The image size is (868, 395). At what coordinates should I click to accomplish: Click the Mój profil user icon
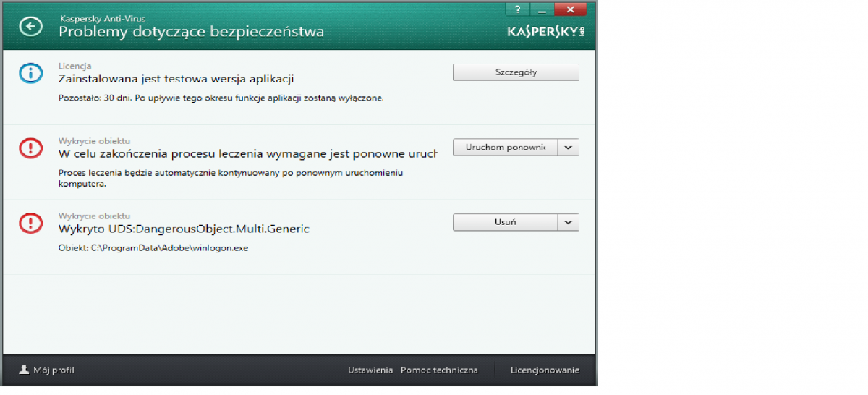[x=24, y=370]
